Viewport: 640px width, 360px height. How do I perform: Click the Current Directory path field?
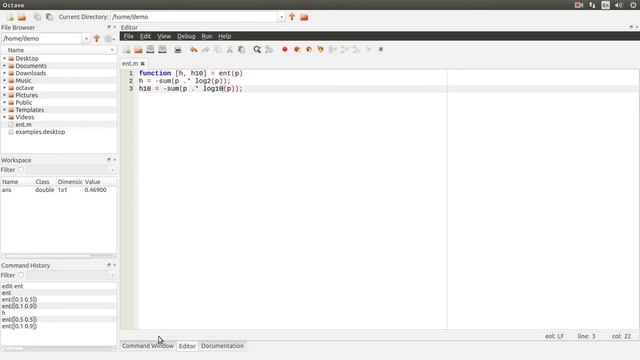pyautogui.click(x=194, y=17)
